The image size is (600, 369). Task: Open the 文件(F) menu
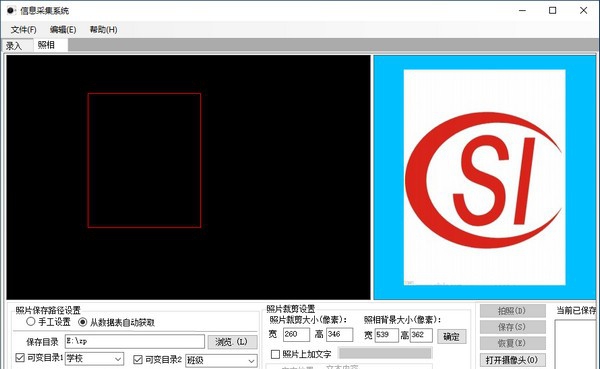point(23,29)
